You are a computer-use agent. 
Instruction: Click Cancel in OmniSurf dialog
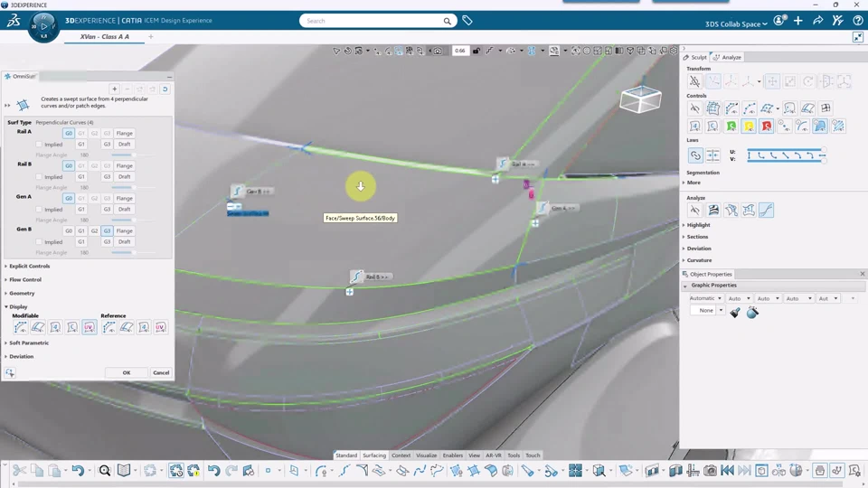(161, 373)
